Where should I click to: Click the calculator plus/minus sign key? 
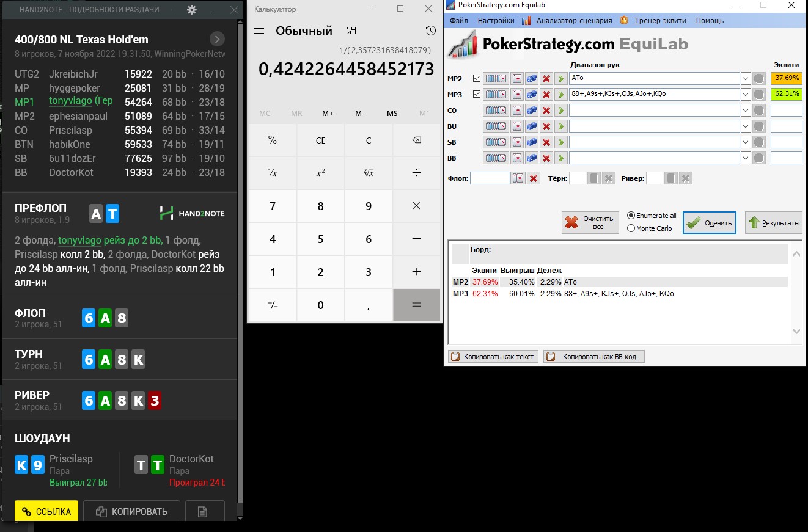coord(273,305)
